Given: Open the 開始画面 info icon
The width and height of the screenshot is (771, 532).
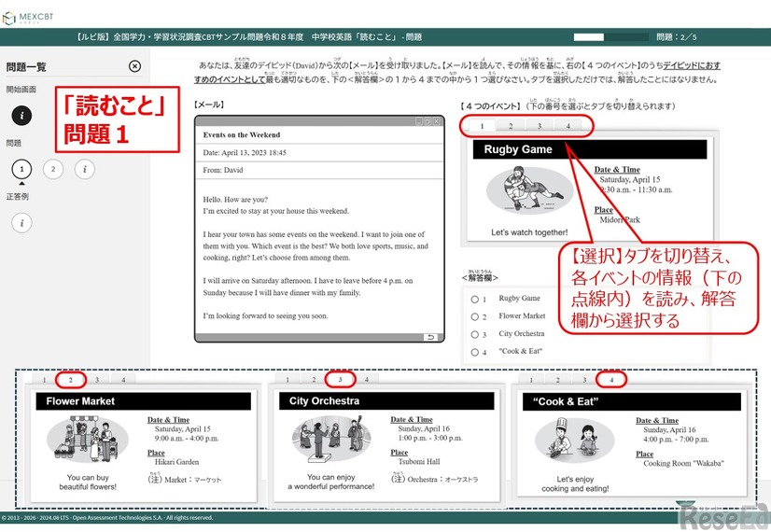Looking at the screenshot, I should pyautogui.click(x=23, y=116).
